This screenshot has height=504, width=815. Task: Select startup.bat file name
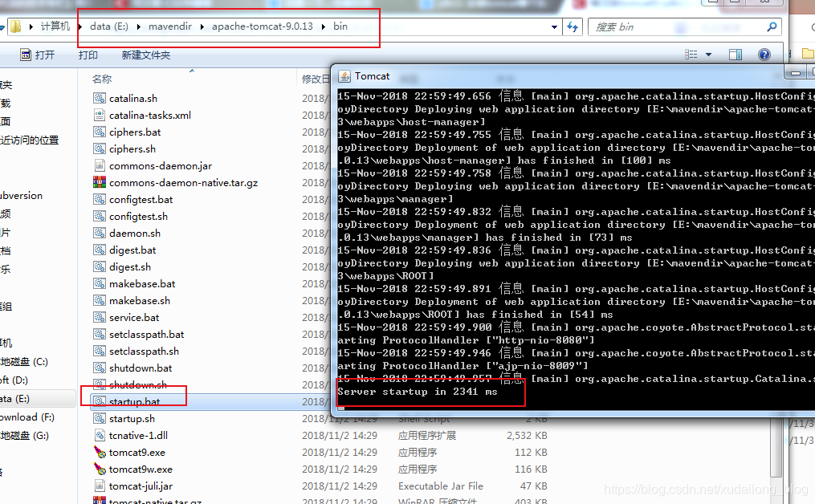point(135,401)
